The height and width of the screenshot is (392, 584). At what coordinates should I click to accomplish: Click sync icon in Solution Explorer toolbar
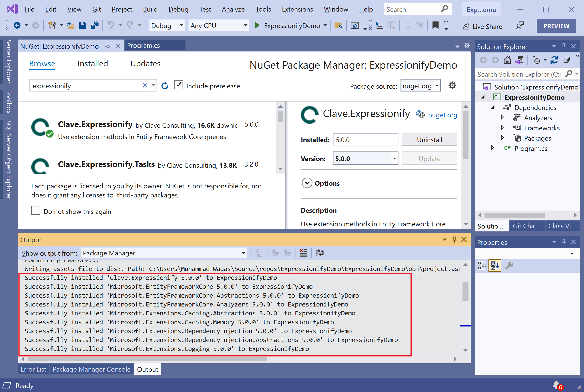pos(554,60)
